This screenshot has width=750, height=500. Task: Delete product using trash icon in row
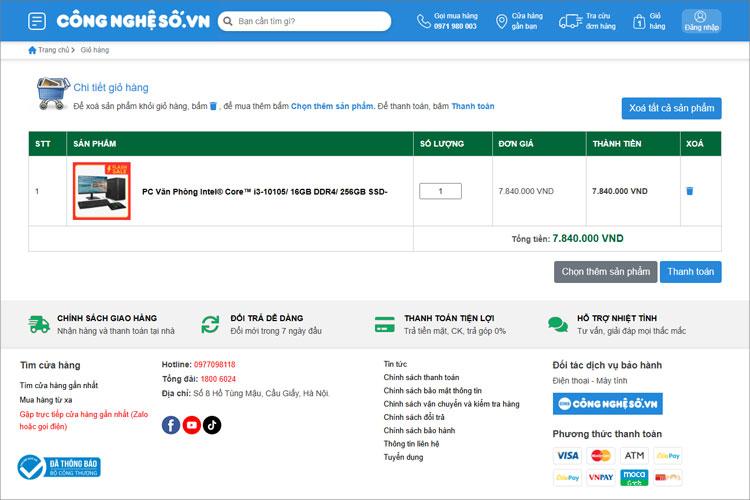pyautogui.click(x=689, y=191)
